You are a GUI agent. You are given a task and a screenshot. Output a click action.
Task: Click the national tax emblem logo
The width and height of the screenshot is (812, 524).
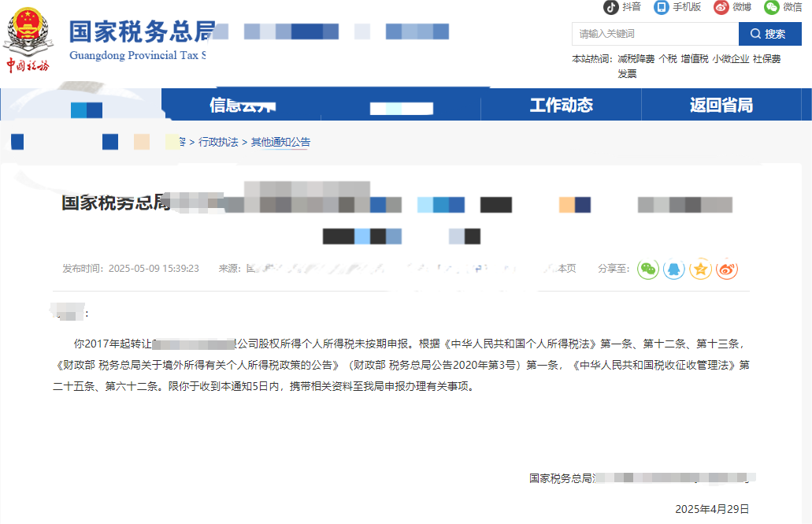point(28,39)
